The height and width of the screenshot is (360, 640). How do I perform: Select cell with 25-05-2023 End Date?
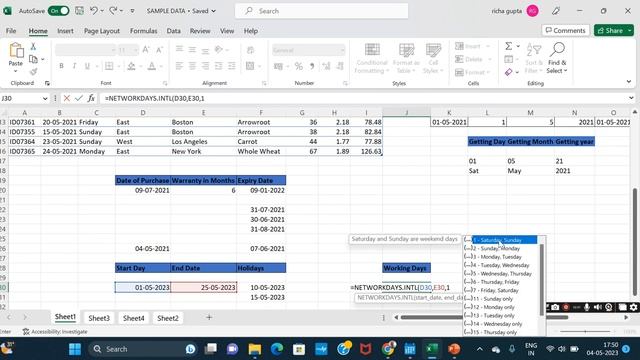click(203, 287)
